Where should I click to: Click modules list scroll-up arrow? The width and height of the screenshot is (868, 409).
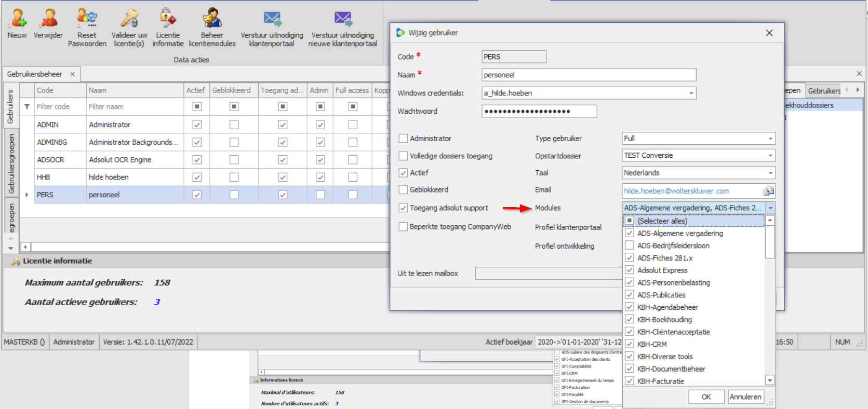click(770, 220)
